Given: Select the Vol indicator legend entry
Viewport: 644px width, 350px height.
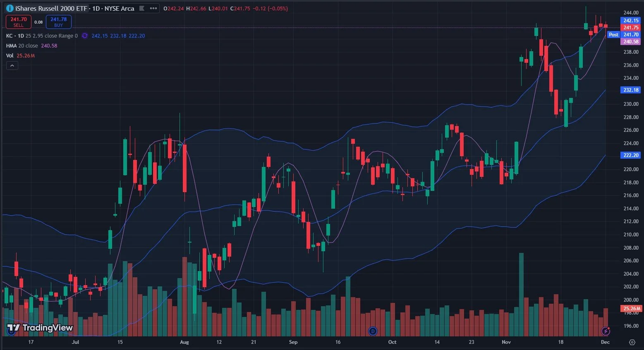Looking at the screenshot, I should click(10, 55).
